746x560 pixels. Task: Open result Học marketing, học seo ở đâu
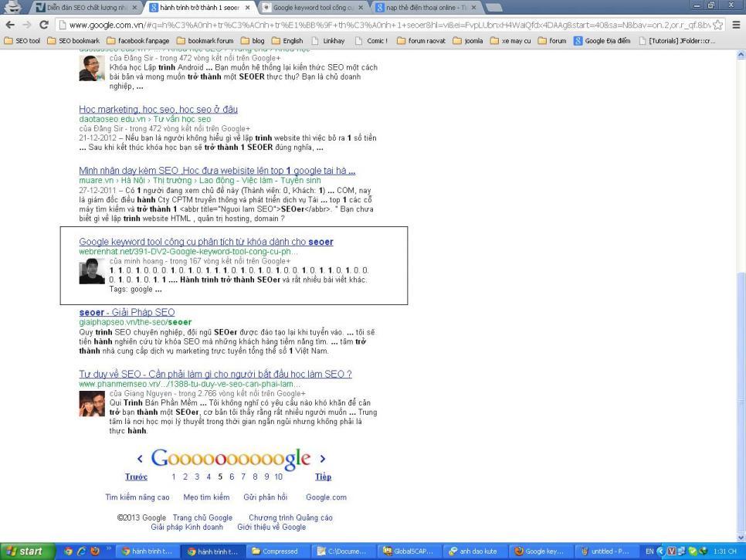[158, 110]
